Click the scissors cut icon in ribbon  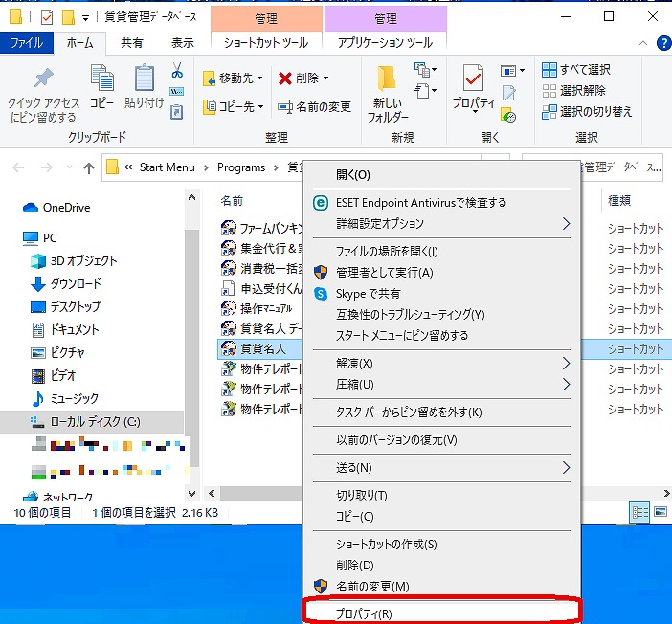[x=177, y=71]
